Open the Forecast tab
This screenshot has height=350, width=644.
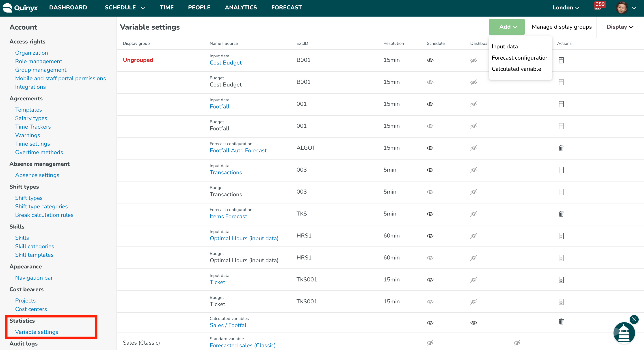pyautogui.click(x=287, y=7)
